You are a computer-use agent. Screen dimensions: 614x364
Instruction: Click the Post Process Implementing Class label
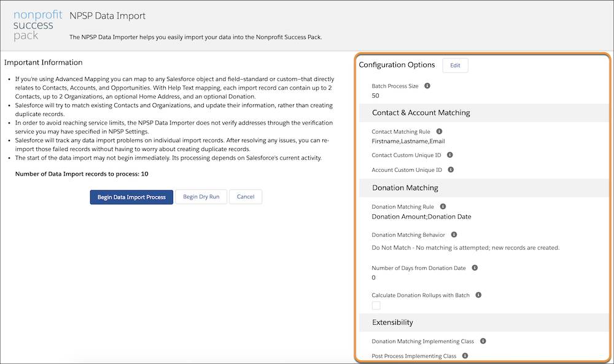click(414, 356)
